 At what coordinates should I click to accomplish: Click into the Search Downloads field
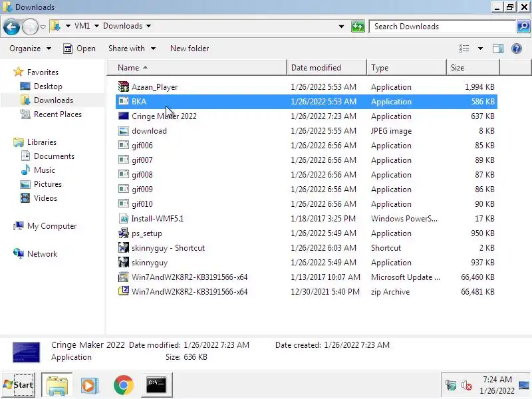click(442, 27)
